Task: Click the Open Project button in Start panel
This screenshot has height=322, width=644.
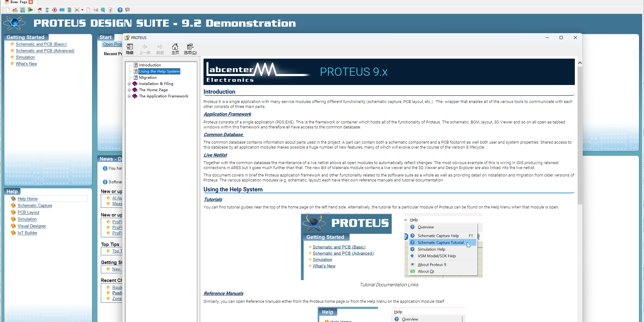Action: 112,44
